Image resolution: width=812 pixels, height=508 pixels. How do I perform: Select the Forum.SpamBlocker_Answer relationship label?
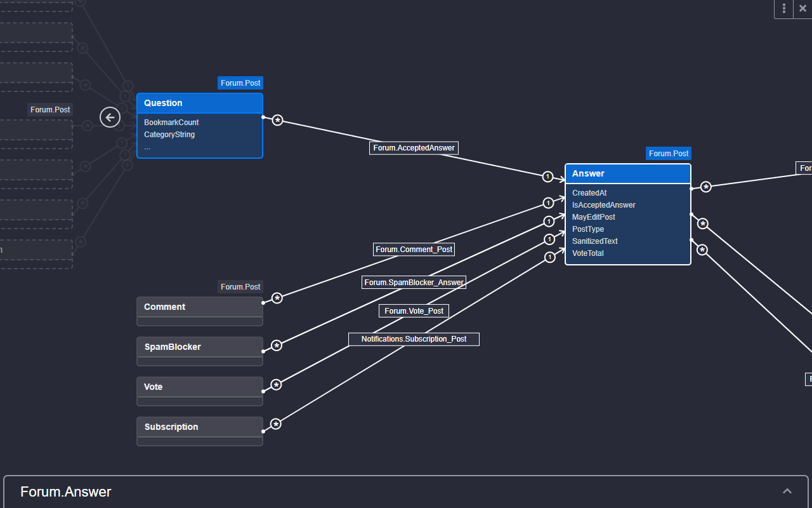tap(414, 281)
